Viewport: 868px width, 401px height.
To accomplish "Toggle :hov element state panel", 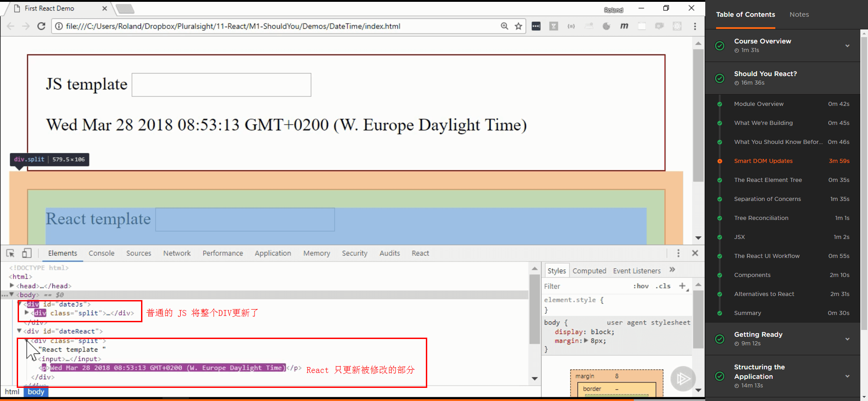I will click(x=641, y=286).
